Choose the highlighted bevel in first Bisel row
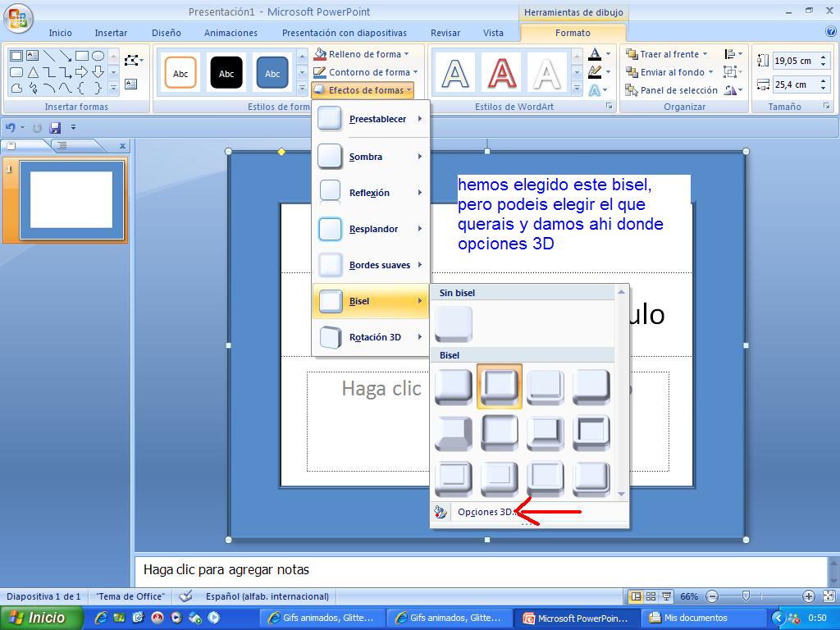The image size is (840, 630). click(500, 387)
